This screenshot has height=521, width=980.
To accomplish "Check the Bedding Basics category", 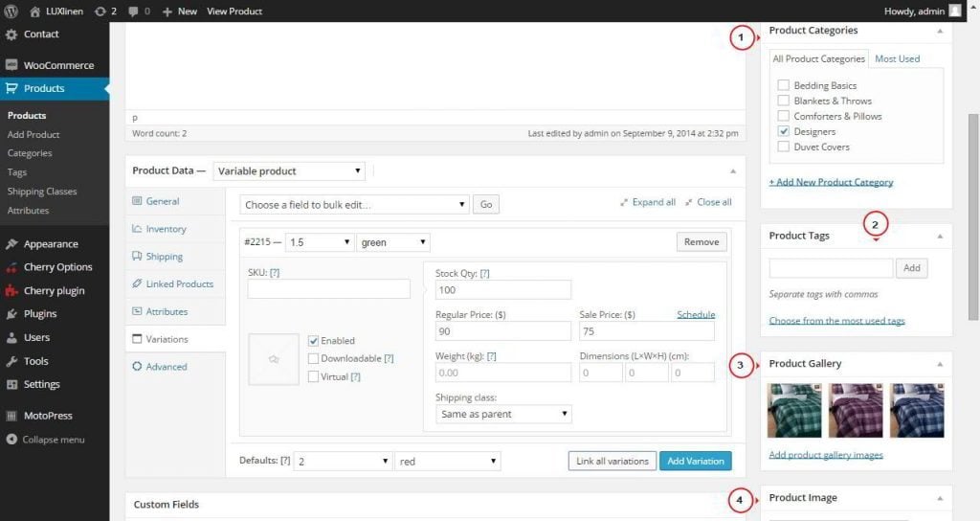I will coord(784,85).
